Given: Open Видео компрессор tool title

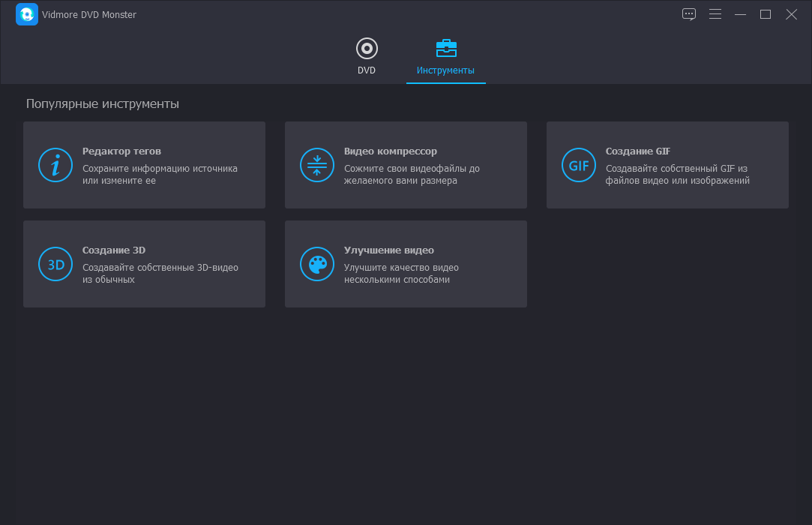Looking at the screenshot, I should (391, 151).
